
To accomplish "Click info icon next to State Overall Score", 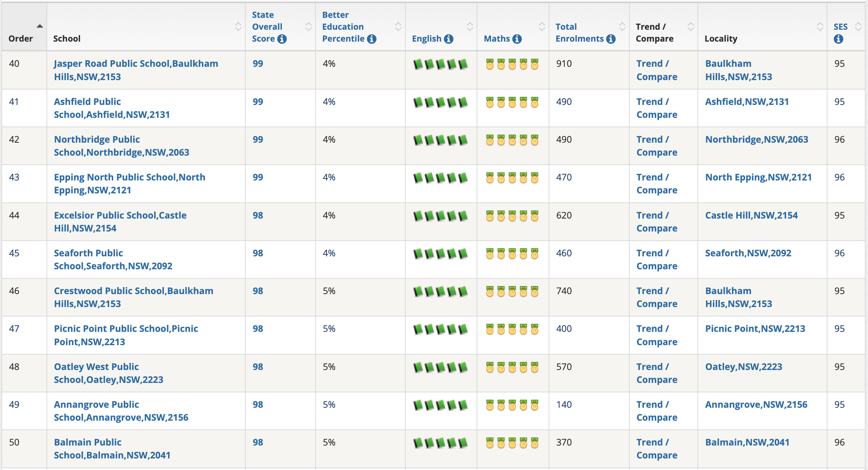I will coord(282,39).
